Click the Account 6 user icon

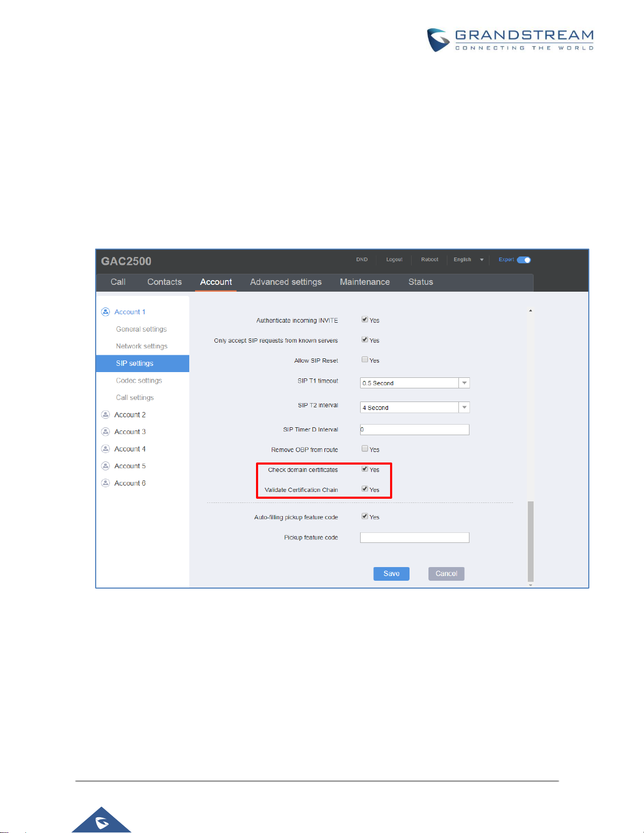pyautogui.click(x=105, y=483)
